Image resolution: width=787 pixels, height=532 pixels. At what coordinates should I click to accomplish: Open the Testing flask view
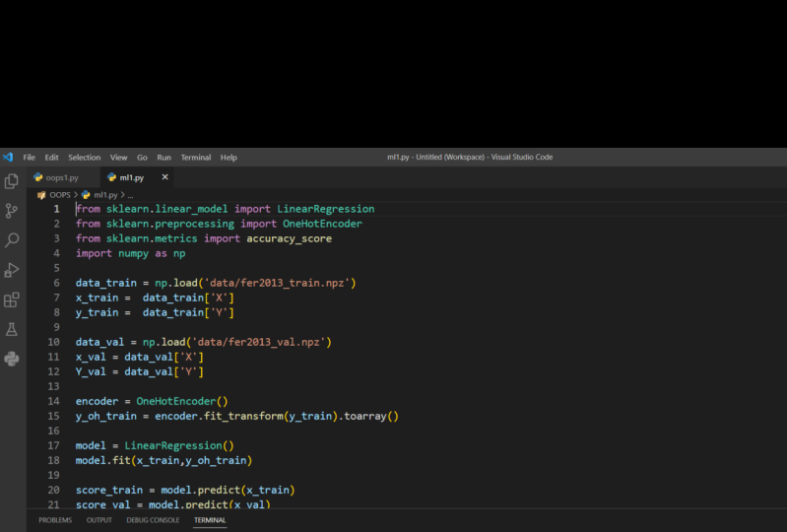click(x=12, y=329)
